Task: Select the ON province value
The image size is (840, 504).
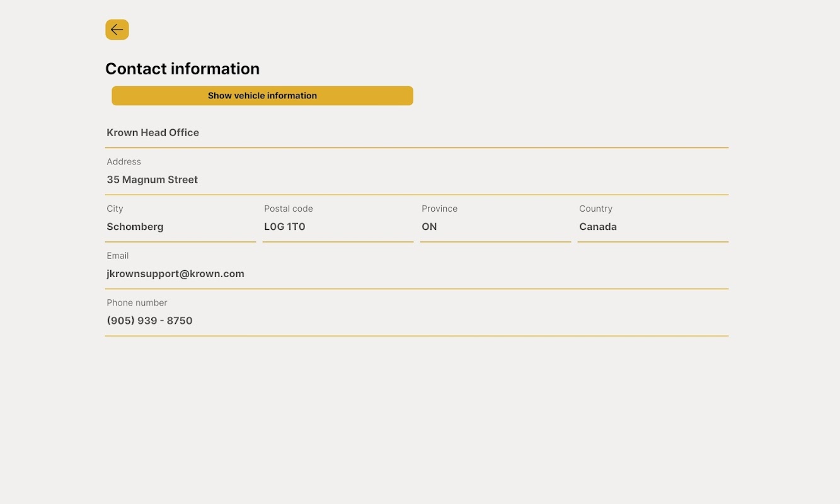Action: tap(429, 227)
